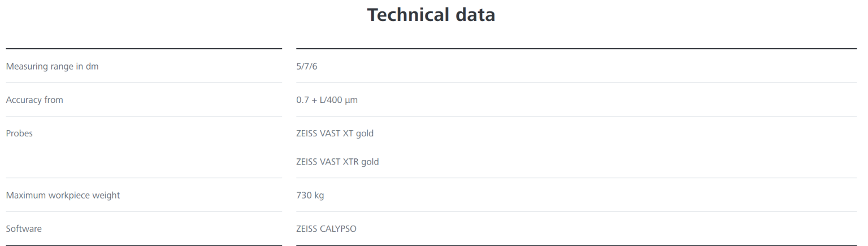Screen dimensions: 868x246
Task: Select the "ZEISS VAST XTR gold" probe entry
Action: [337, 162]
